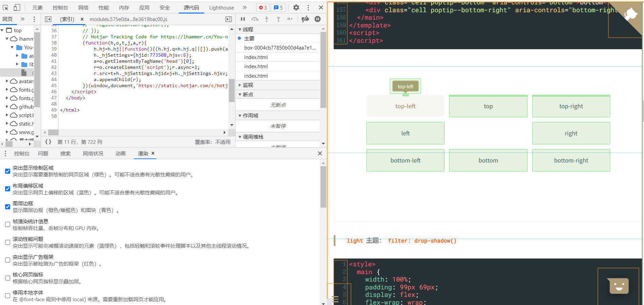Toggle pause on exceptions icon
Image resolution: width=644 pixels, height=305 pixels.
[x=317, y=19]
